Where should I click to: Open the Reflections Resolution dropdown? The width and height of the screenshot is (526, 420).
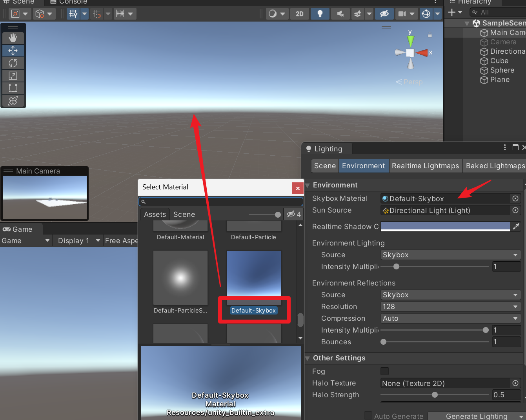(450, 306)
